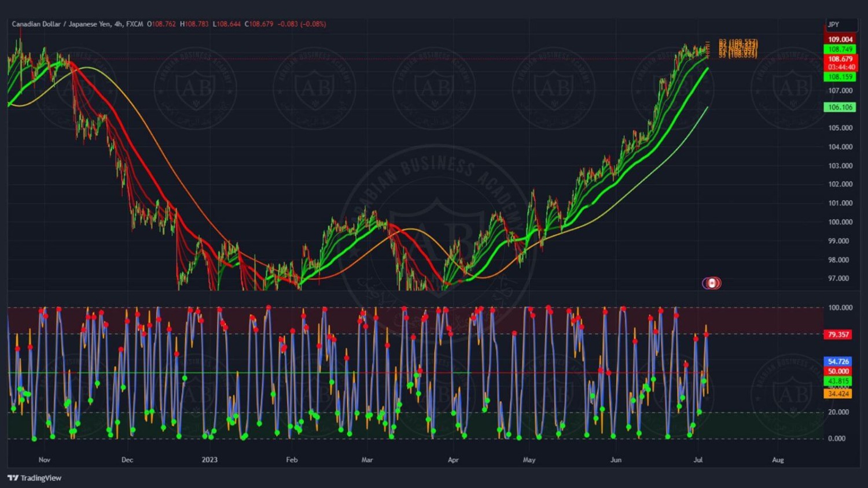
Task: Click the 104.000 price scale tick
Action: (840, 147)
